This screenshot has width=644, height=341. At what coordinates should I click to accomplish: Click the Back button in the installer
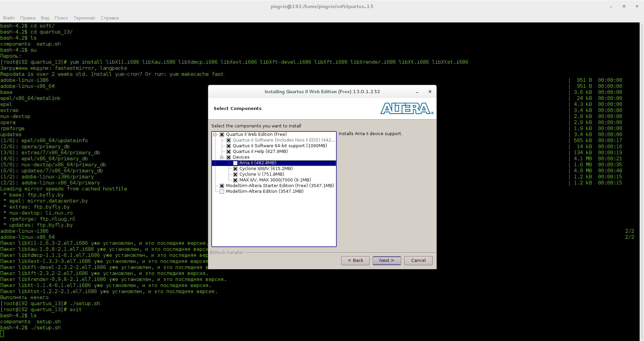point(355,261)
